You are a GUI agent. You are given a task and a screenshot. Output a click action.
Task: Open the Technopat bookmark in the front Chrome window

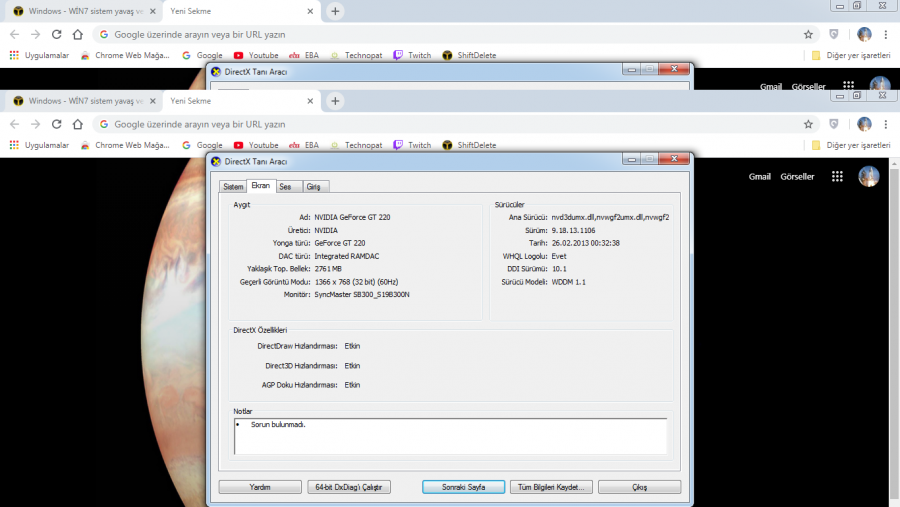[356, 145]
